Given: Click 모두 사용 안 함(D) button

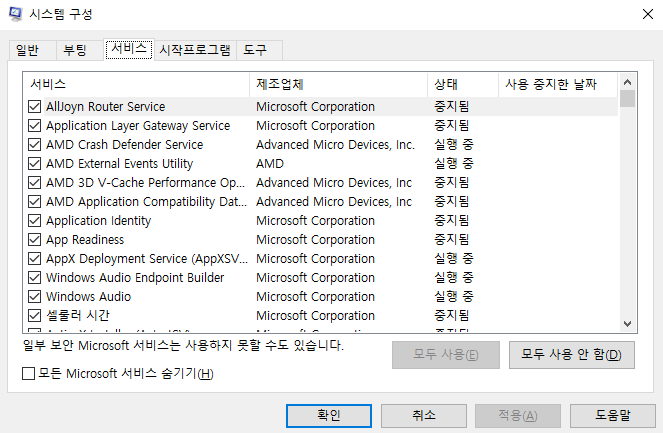Looking at the screenshot, I should coord(572,355).
